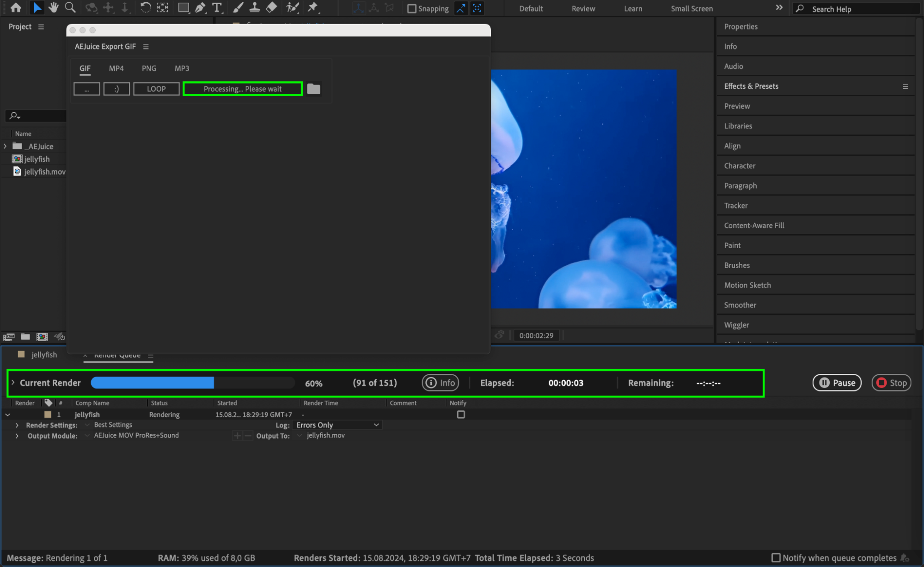Expand Render Settings details
The width and height of the screenshot is (924, 567).
(17, 425)
